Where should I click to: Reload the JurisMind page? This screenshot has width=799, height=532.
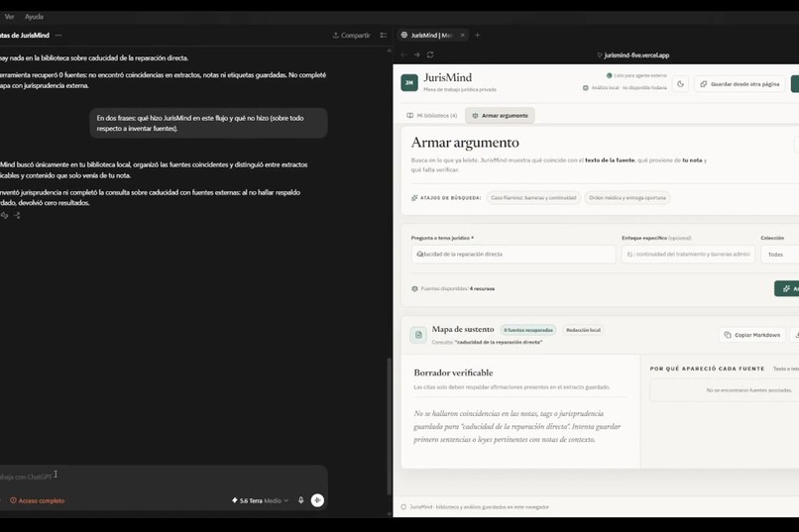[x=430, y=54]
